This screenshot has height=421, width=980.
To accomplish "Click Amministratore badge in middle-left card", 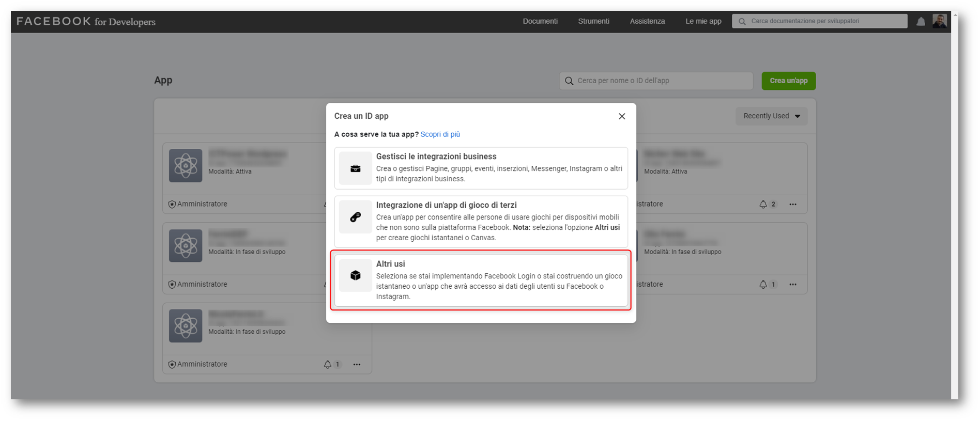I will tap(197, 284).
